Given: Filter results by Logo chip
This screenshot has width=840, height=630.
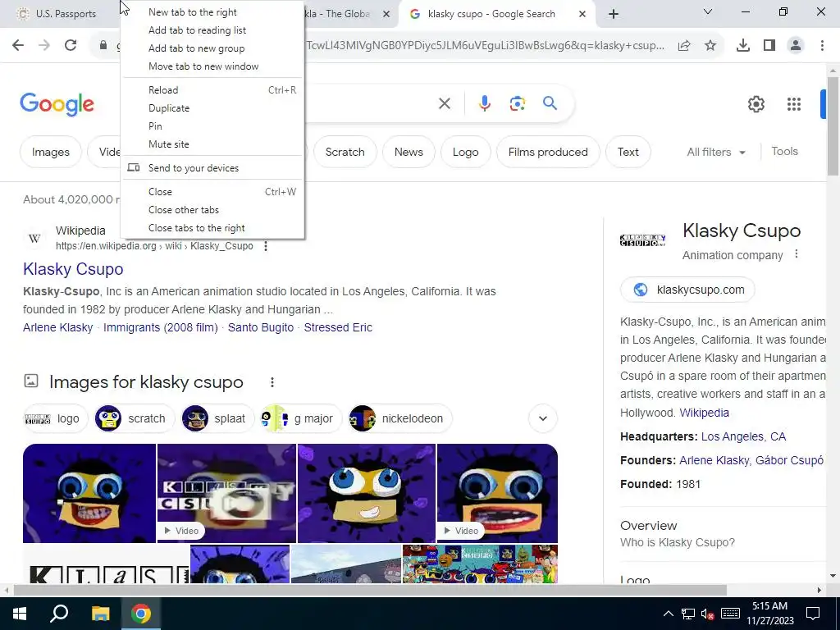Looking at the screenshot, I should [x=466, y=152].
